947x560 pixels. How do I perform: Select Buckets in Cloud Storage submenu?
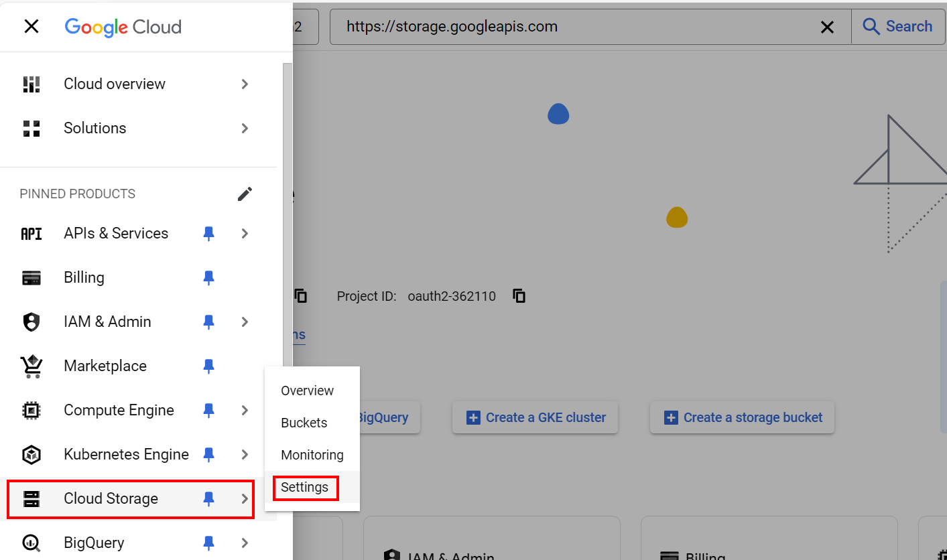coord(304,423)
